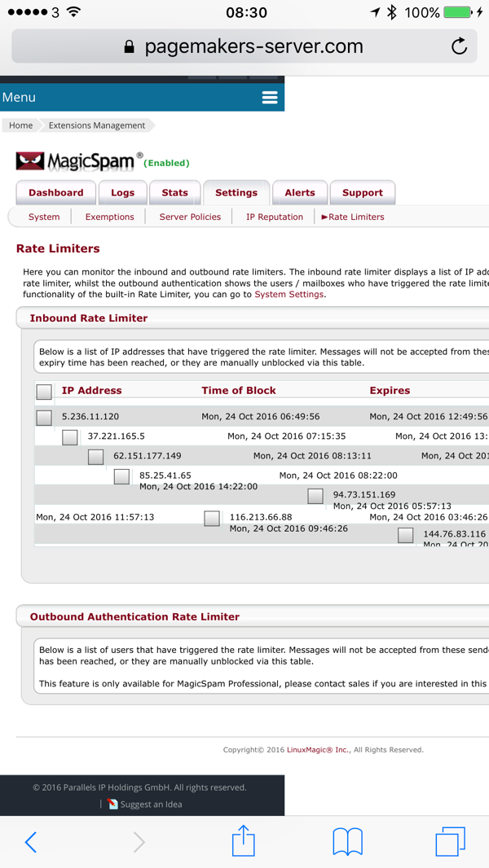Show Safari open tabs icon
This screenshot has width=489, height=868.
(x=450, y=842)
